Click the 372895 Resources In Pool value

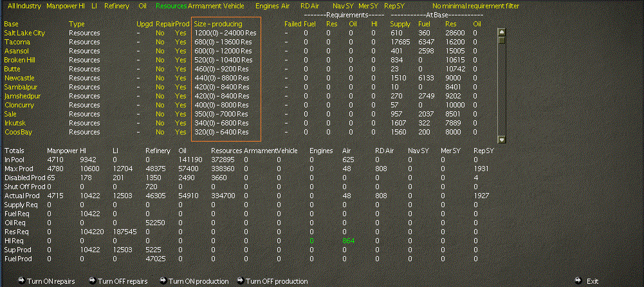tap(224, 160)
